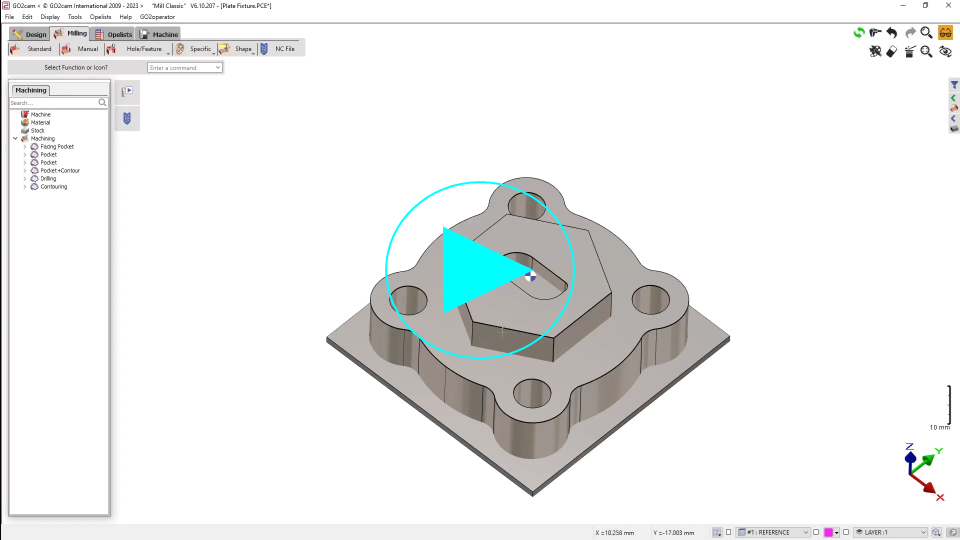This screenshot has width=960, height=540.
Task: Expand the Facing Pocket tree node
Action: tap(25, 147)
